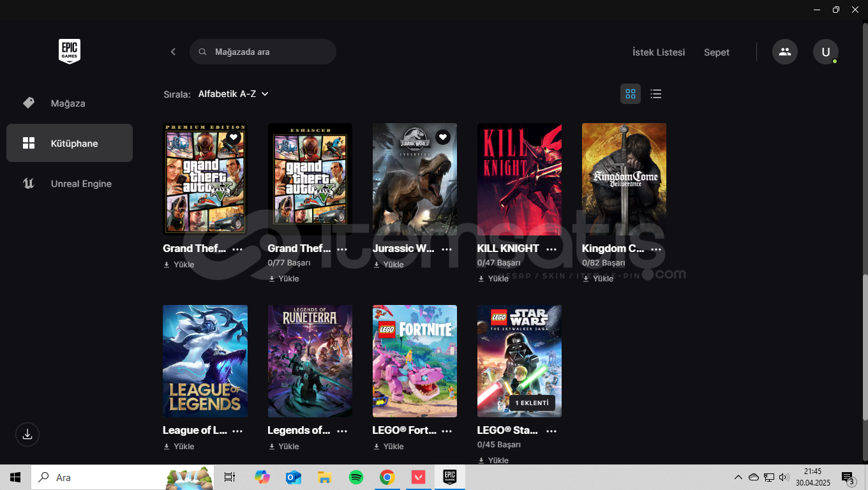
Task: Open GTA V Enhanced cover
Action: [310, 179]
